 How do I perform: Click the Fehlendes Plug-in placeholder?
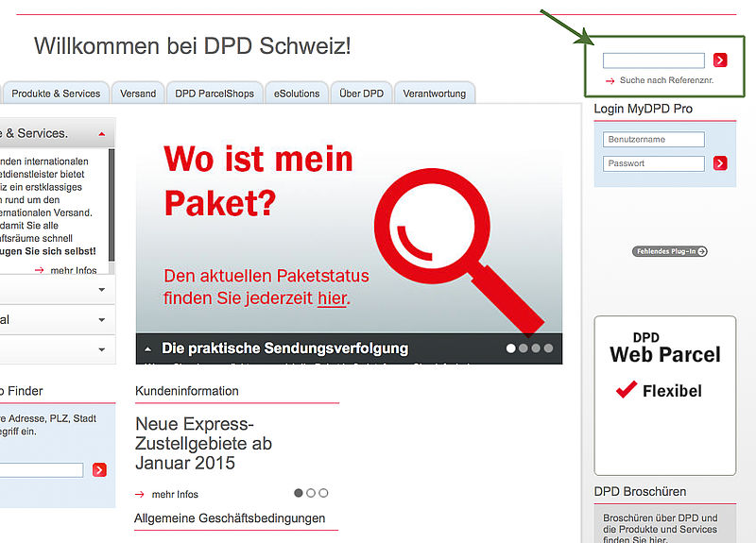pos(669,251)
